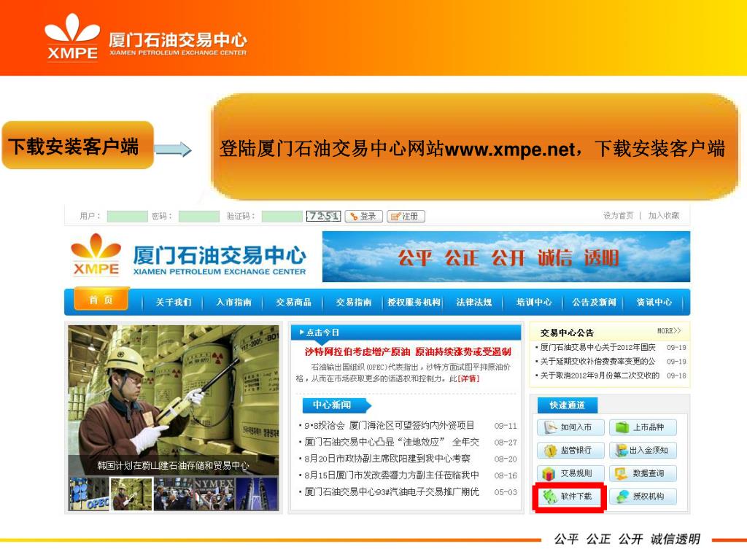Select the 首页 navigation tab

(x=101, y=300)
